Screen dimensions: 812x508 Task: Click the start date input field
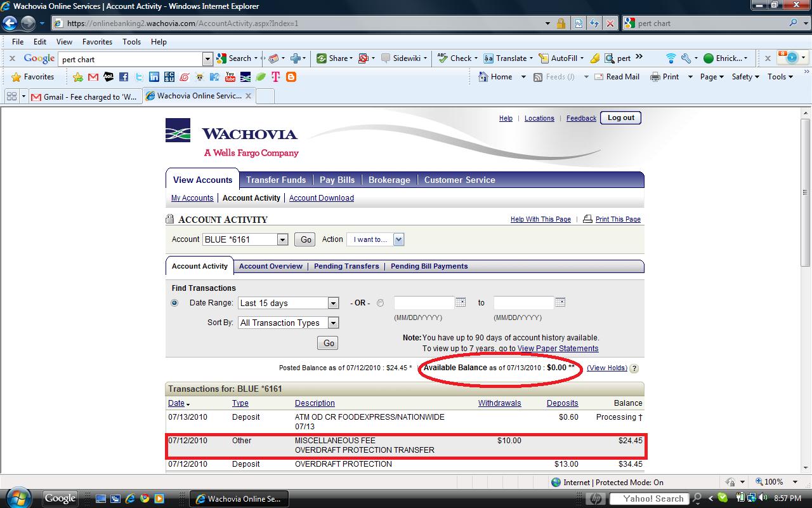(424, 303)
